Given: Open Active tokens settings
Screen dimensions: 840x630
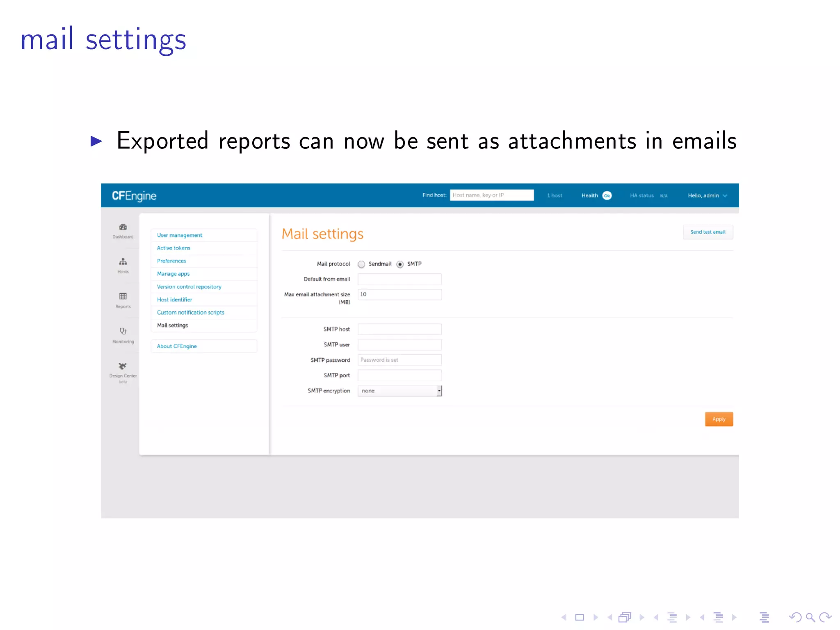Looking at the screenshot, I should point(204,248).
